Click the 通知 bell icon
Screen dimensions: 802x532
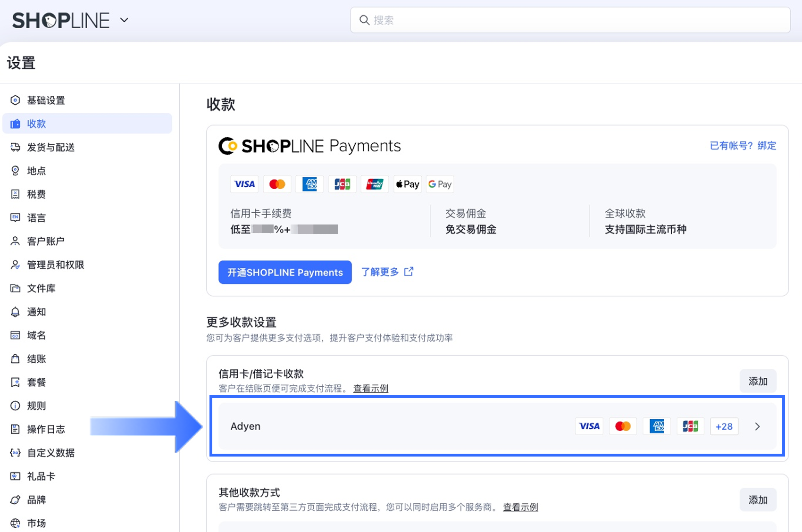(15, 312)
